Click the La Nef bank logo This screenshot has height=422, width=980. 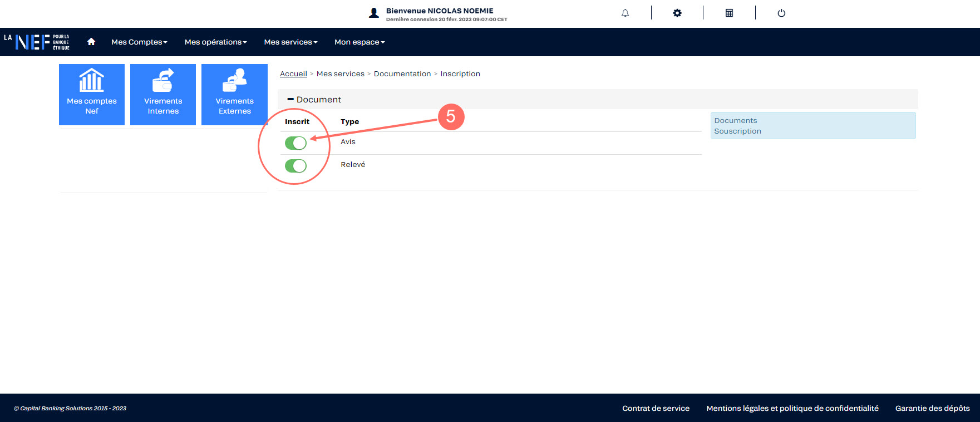click(37, 42)
